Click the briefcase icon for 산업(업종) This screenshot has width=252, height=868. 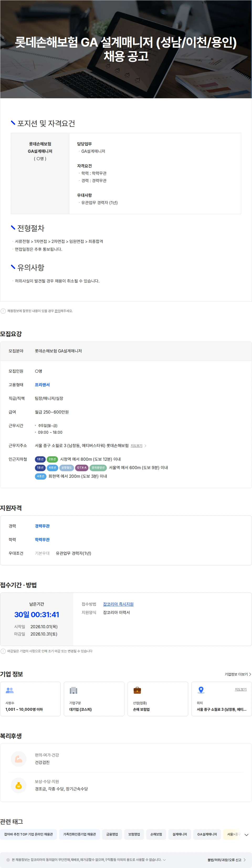click(x=137, y=690)
